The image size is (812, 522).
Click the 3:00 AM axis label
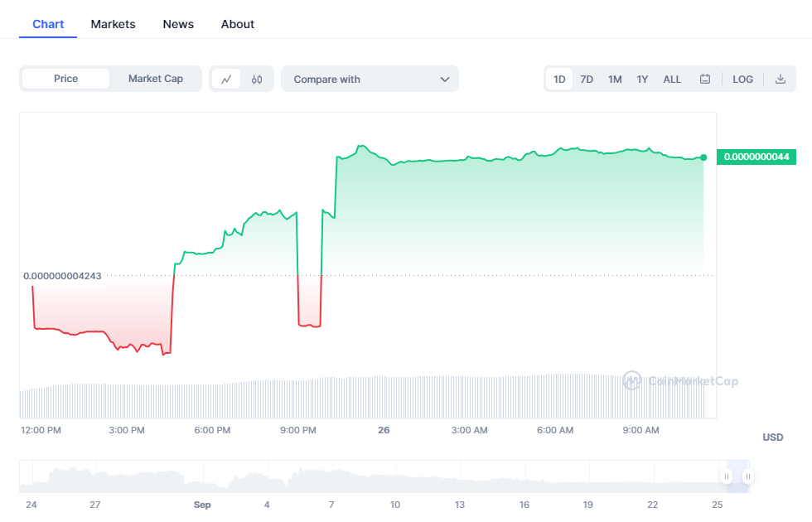tap(470, 430)
